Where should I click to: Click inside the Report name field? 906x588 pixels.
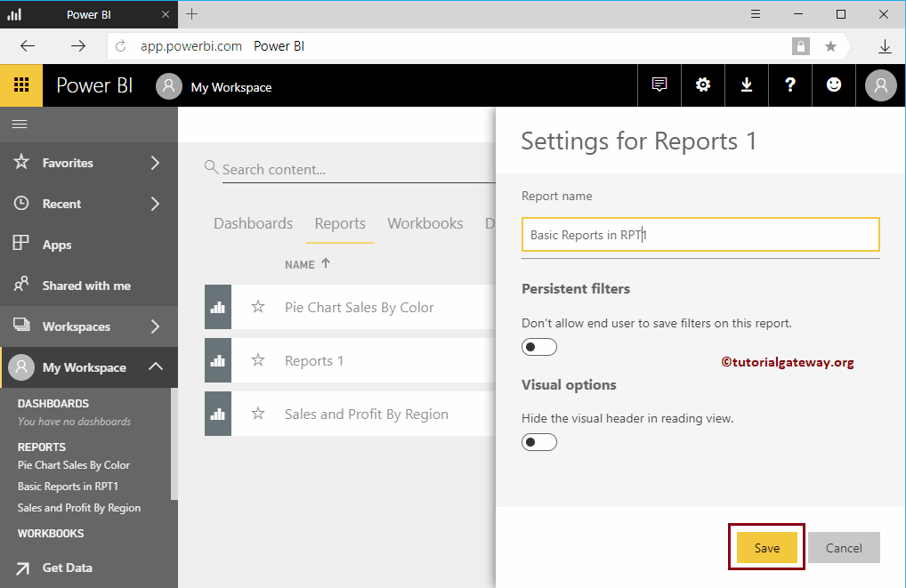pos(700,234)
